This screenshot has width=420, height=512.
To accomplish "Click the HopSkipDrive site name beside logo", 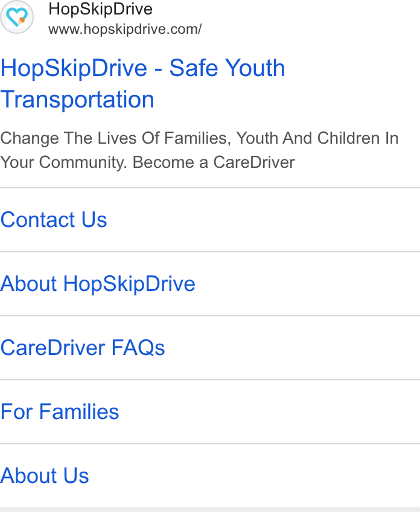I will point(101,9).
